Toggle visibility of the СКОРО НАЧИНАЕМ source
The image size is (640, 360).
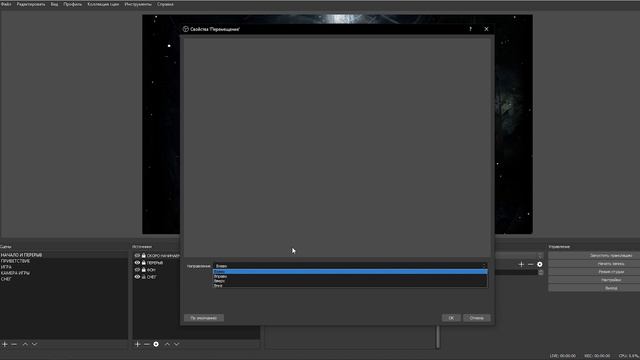coord(137,256)
